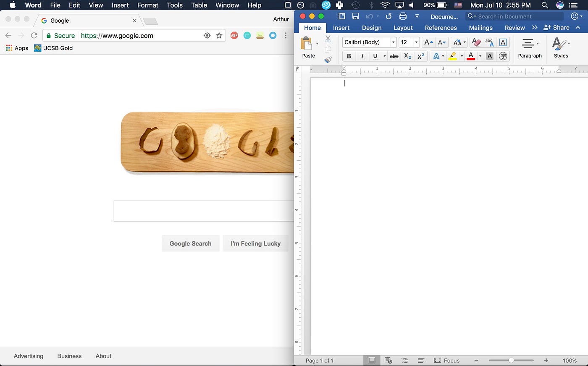Apply red font color
Image resolution: width=588 pixels, height=366 pixels.
tap(471, 56)
